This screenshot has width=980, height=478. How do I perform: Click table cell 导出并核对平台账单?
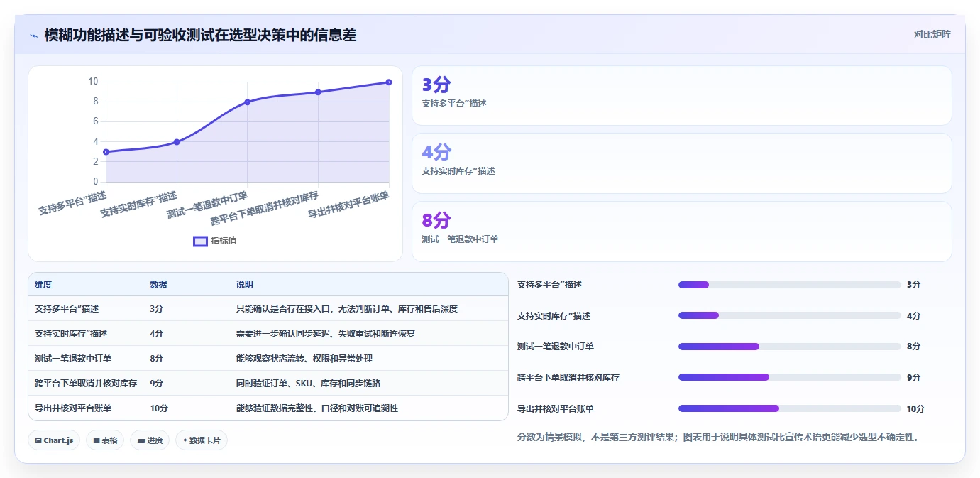[73, 408]
